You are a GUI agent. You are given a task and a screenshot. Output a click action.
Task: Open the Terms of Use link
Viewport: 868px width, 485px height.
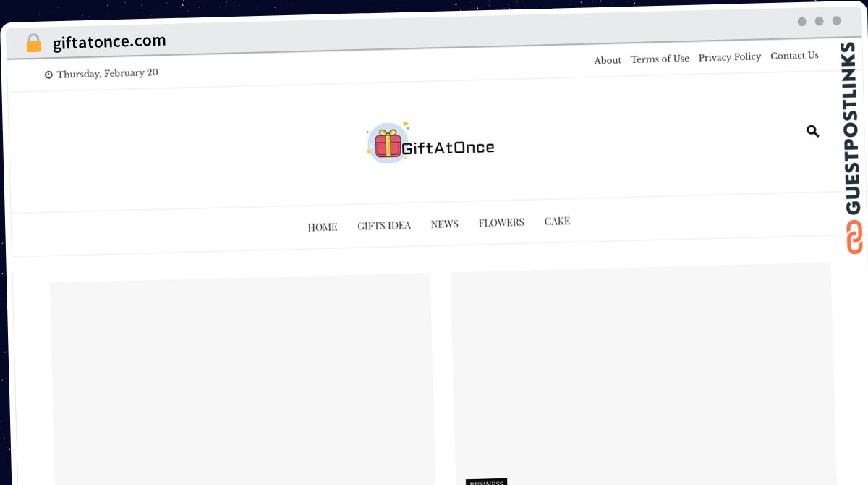pos(660,59)
